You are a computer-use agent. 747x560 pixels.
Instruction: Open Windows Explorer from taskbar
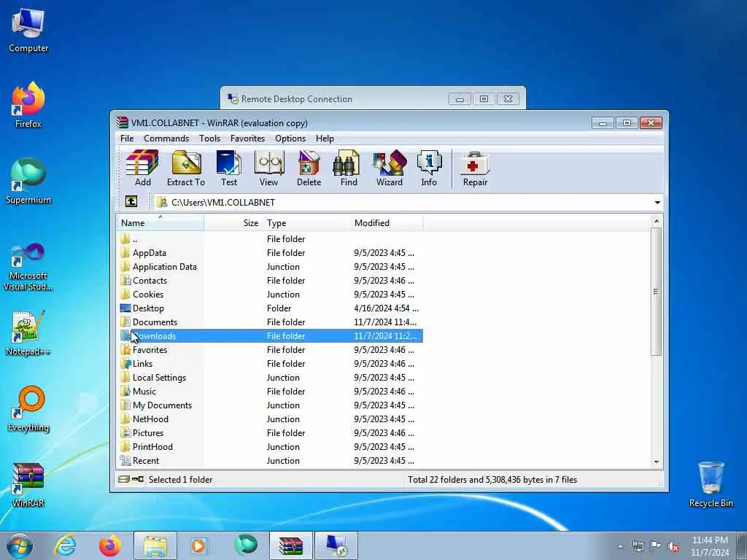coord(155,545)
